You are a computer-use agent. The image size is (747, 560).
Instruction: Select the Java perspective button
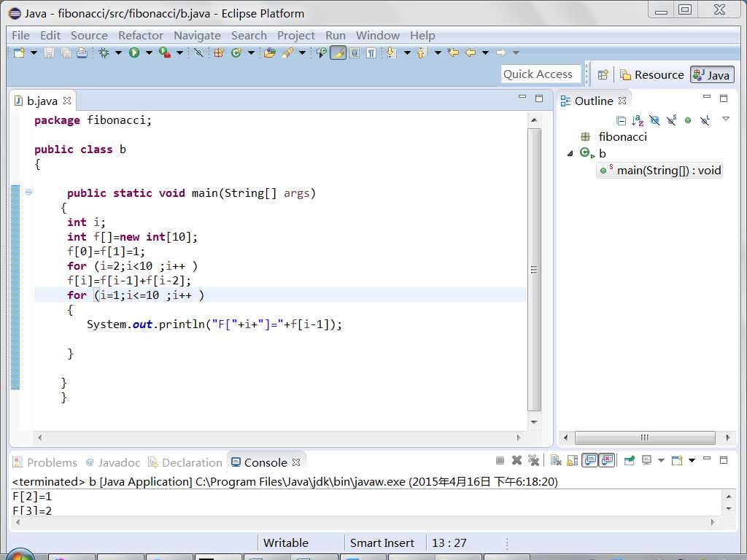(712, 75)
